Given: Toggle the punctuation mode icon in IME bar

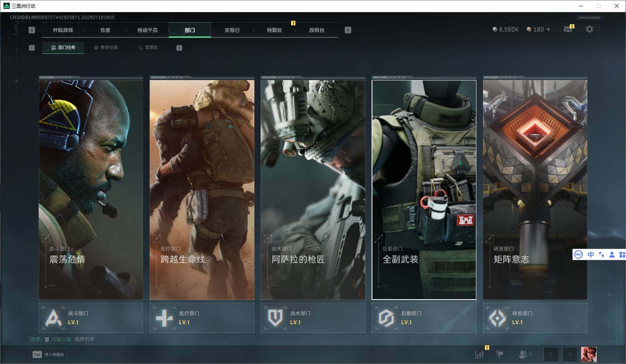Looking at the screenshot, I should pos(601,255).
